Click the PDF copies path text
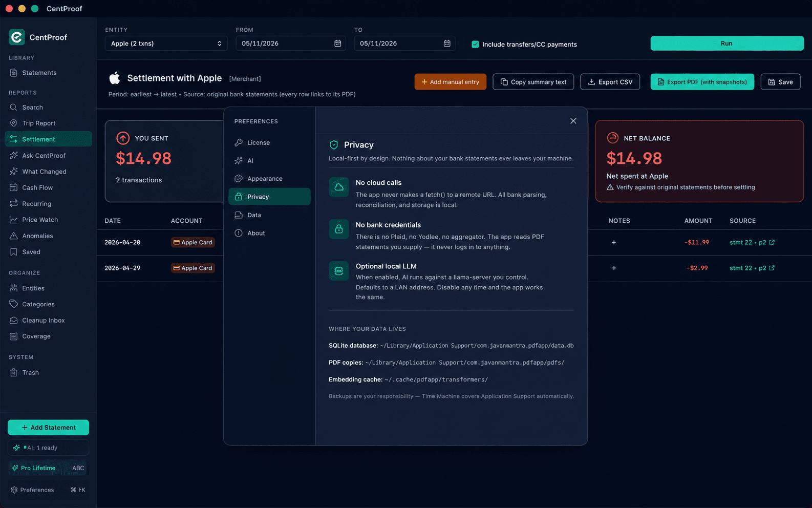 point(465,363)
